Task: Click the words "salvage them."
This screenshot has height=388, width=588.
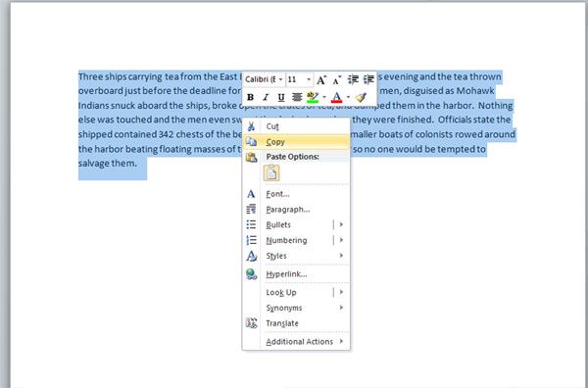Action: tap(108, 164)
